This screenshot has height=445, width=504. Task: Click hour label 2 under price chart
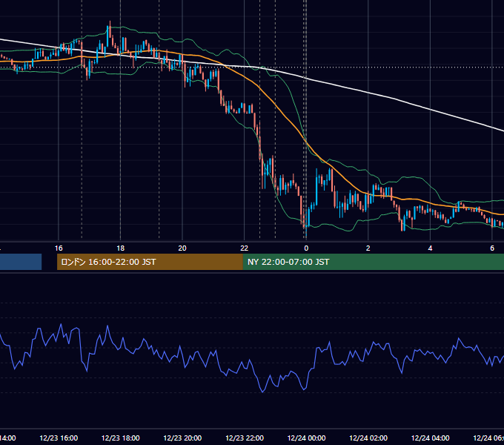pos(368,248)
